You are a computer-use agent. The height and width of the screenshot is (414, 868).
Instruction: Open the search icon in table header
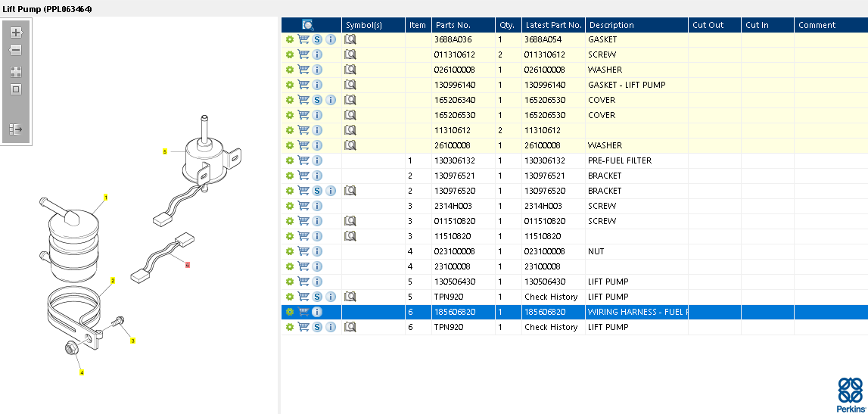click(308, 25)
